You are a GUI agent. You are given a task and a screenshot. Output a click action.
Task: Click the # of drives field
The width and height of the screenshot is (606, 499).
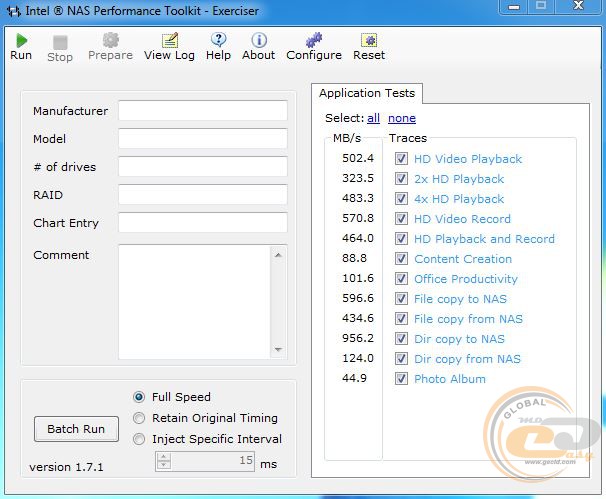[x=203, y=167]
